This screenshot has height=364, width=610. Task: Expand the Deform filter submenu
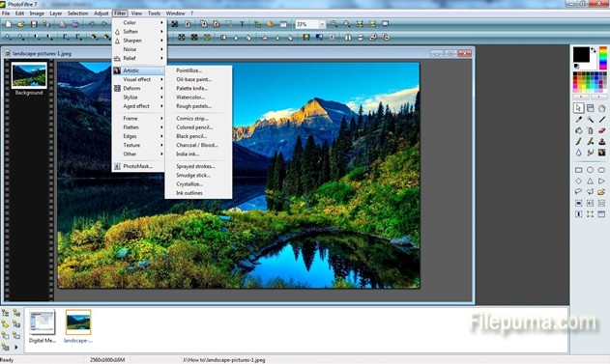click(139, 88)
